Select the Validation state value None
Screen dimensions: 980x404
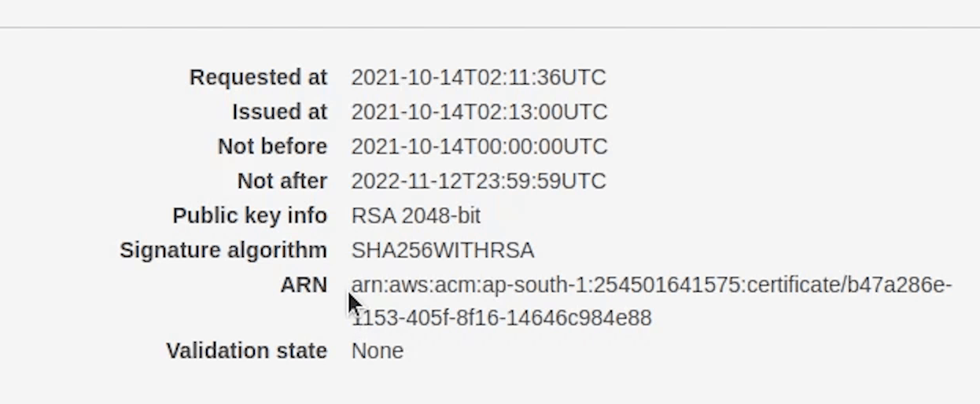click(x=377, y=351)
